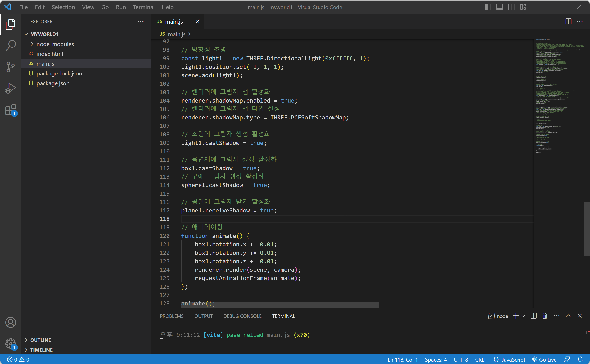
Task: Split the terminal panel
Action: (533, 316)
